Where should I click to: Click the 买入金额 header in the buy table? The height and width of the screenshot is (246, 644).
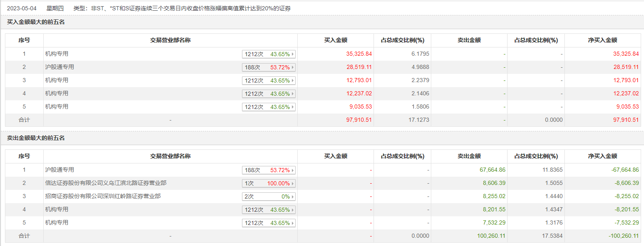[x=336, y=40]
